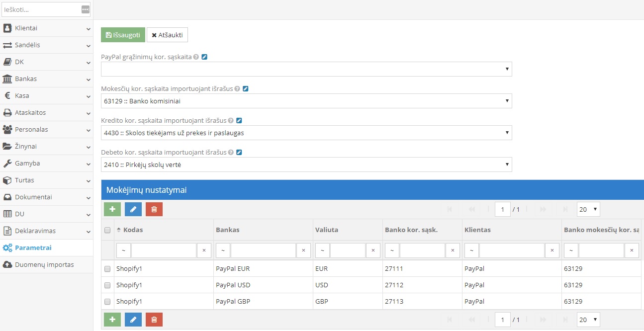
Task: Click the edit icon beside Mokesčių kor. sąskaita label
Action: (245, 88)
